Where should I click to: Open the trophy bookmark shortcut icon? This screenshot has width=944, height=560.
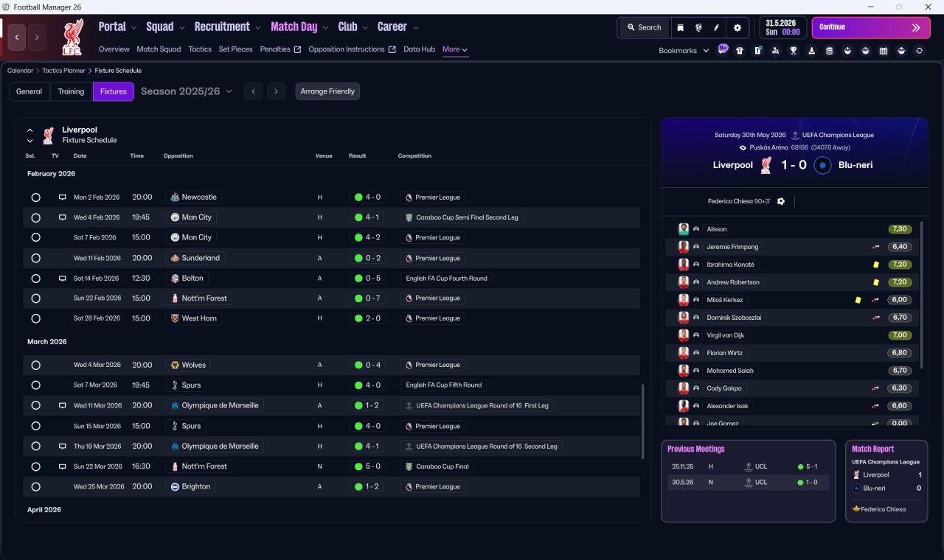tap(794, 51)
